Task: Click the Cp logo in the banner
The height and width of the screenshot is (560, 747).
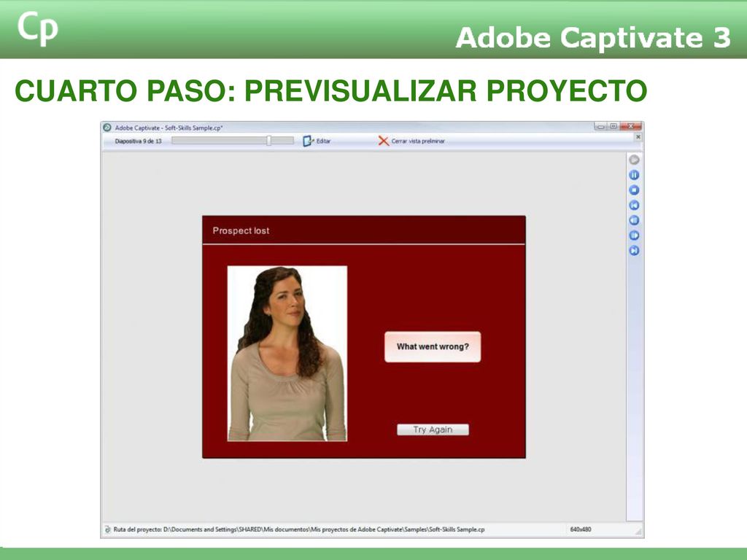Action: tap(38, 28)
